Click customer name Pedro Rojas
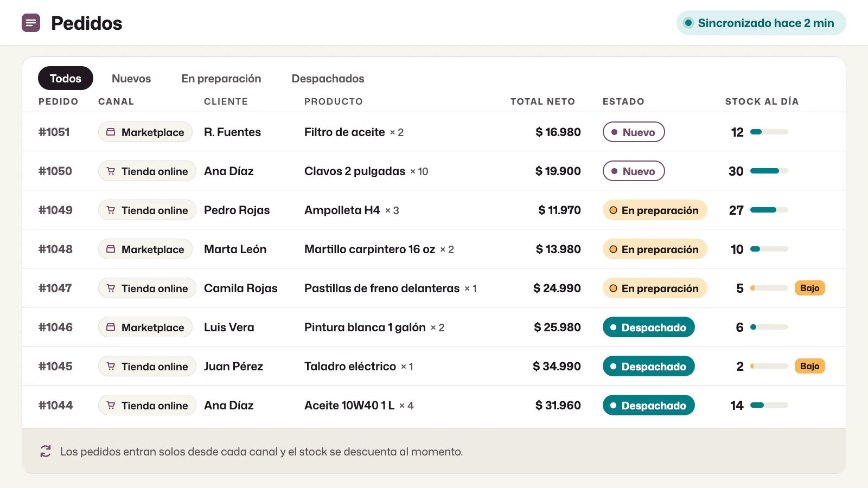This screenshot has height=488, width=868. click(x=237, y=210)
